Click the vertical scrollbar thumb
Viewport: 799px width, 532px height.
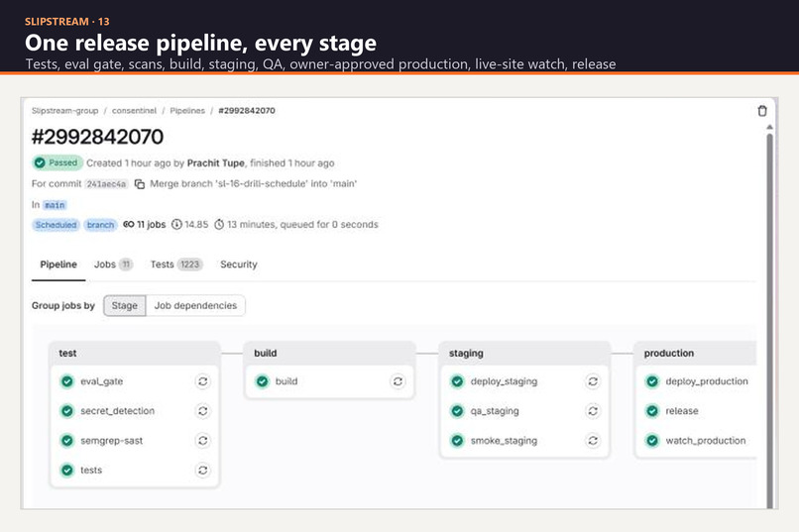tap(769, 321)
